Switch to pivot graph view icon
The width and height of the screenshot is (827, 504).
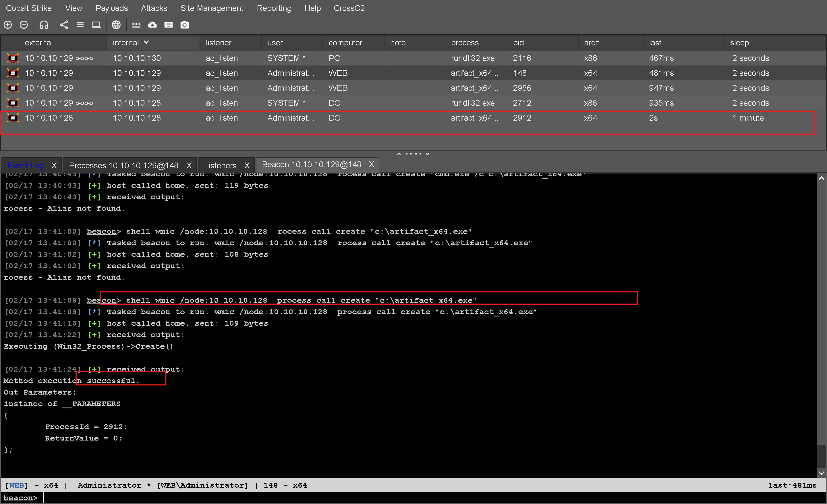pos(64,25)
